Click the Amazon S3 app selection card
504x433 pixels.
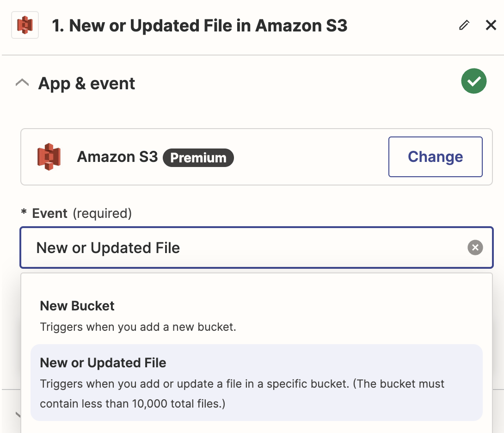(x=257, y=157)
